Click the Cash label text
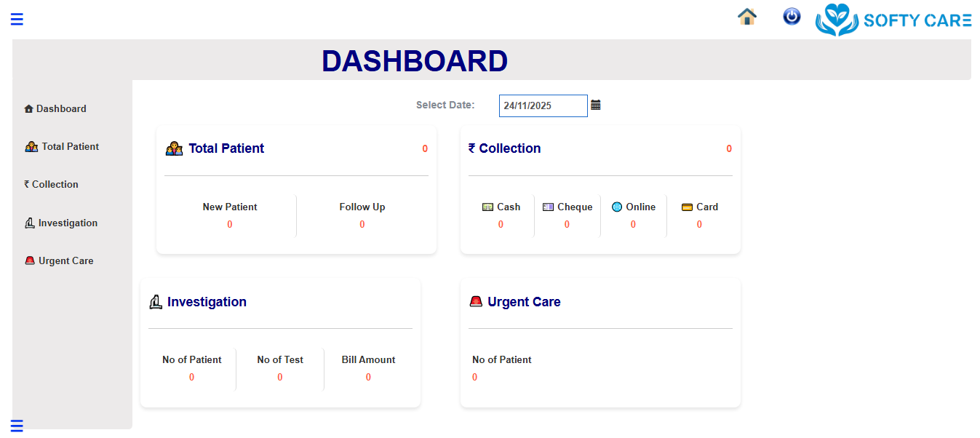The image size is (980, 438). pos(509,207)
